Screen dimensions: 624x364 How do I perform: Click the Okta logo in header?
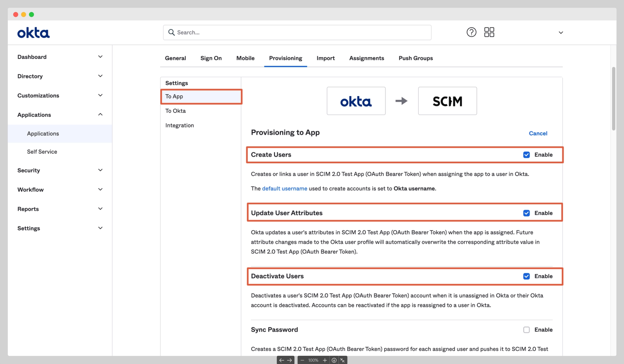pyautogui.click(x=33, y=33)
